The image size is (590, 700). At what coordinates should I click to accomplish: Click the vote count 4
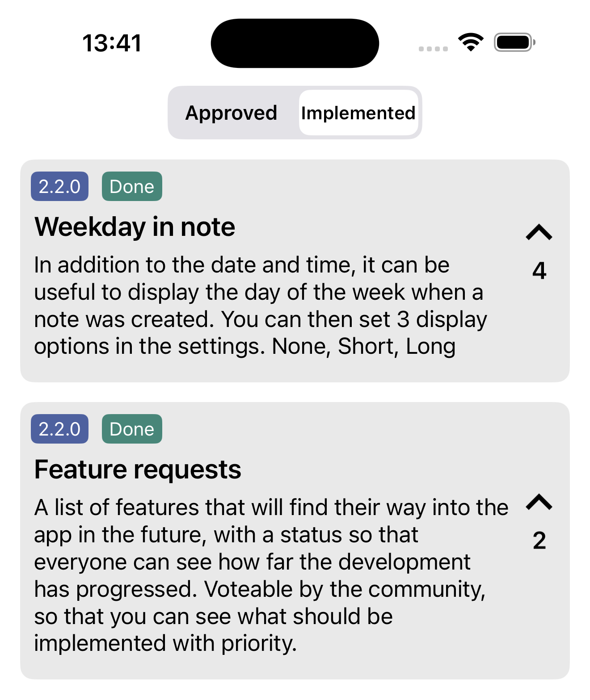pos(539,271)
